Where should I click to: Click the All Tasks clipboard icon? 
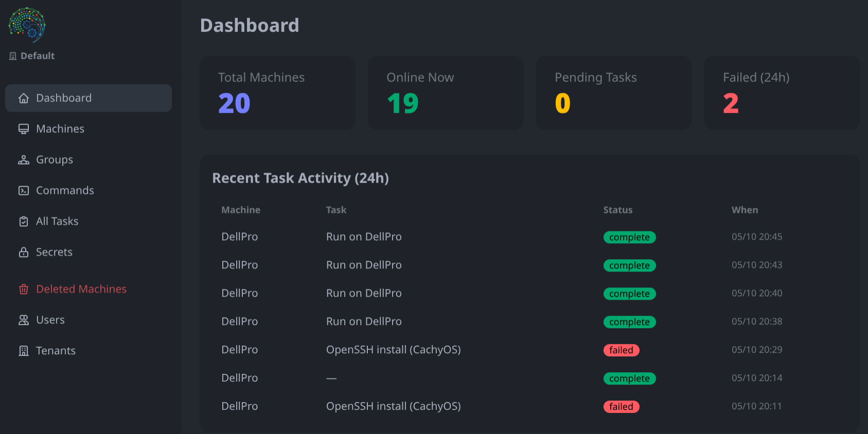tap(24, 222)
